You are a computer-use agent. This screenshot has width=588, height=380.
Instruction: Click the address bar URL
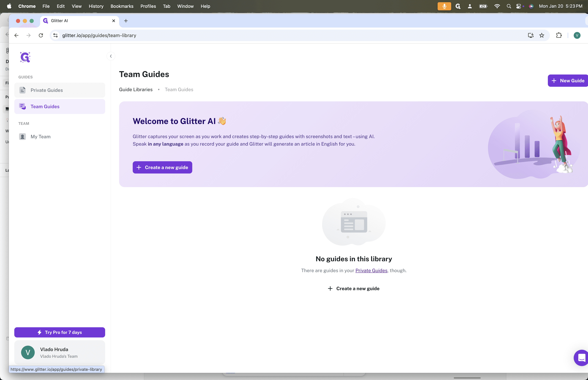click(99, 35)
